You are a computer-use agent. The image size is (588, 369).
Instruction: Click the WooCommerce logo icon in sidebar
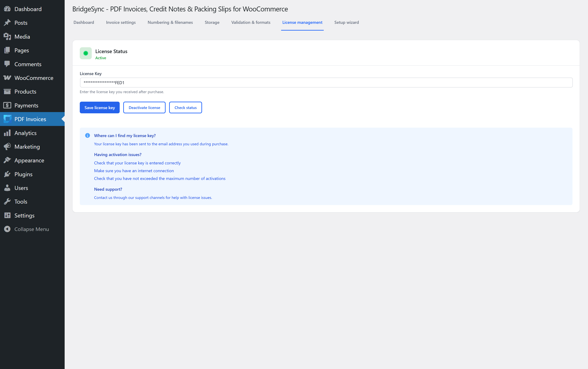tap(7, 78)
